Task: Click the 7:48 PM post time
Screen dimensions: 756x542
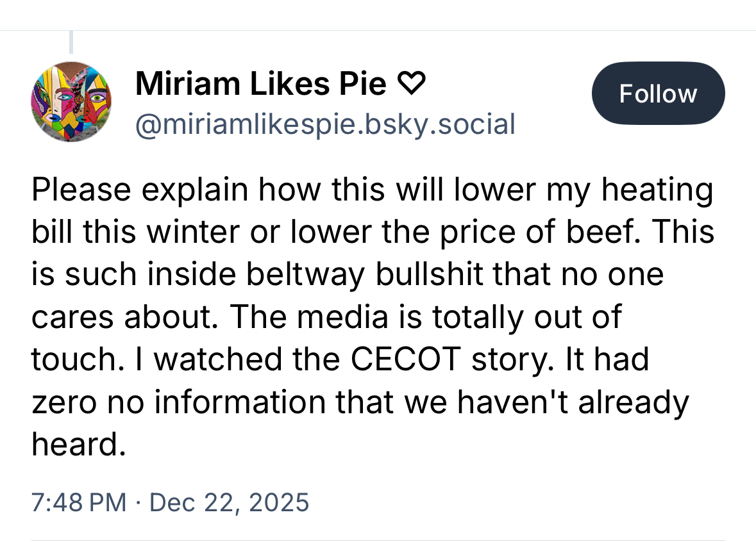Action: point(79,502)
